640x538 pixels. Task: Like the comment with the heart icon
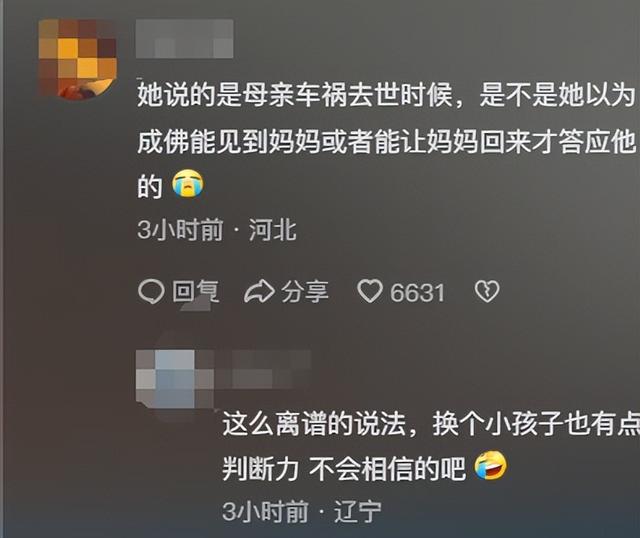[x=370, y=291]
